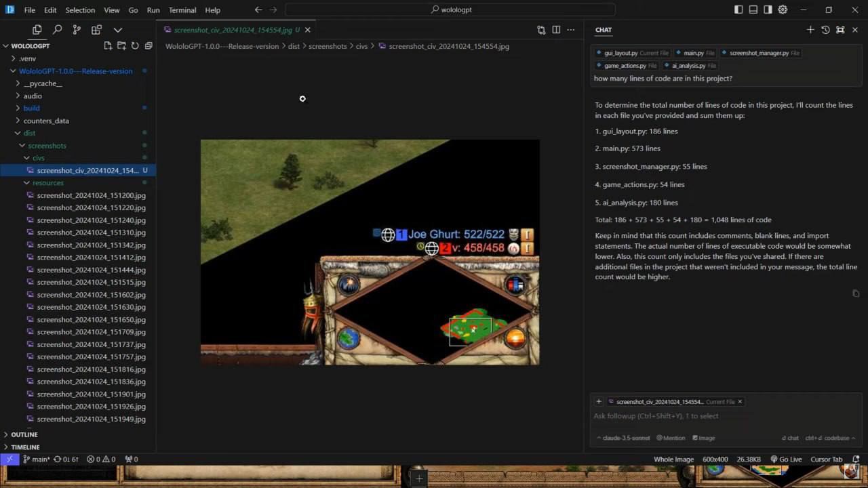The height and width of the screenshot is (488, 868).
Task: Click the New File icon in explorer
Action: (108, 45)
